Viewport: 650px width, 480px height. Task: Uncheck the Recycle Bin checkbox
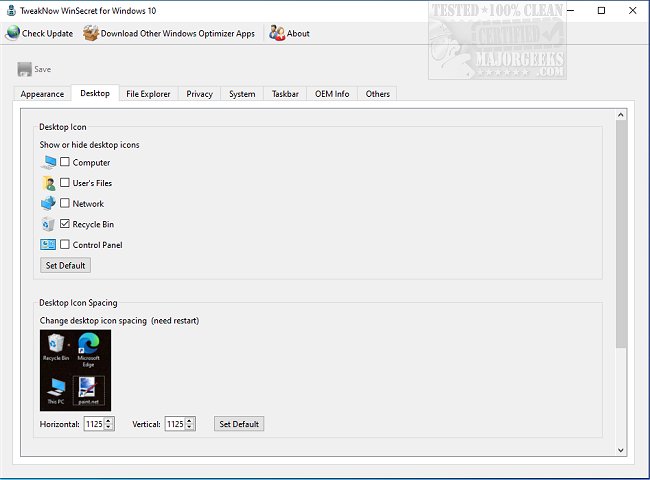pyautogui.click(x=65, y=224)
